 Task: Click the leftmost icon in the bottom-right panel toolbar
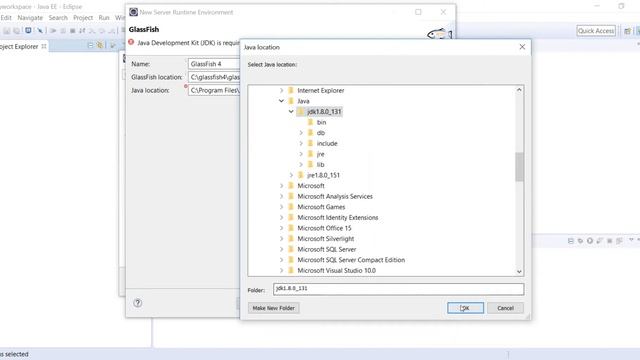571,241
